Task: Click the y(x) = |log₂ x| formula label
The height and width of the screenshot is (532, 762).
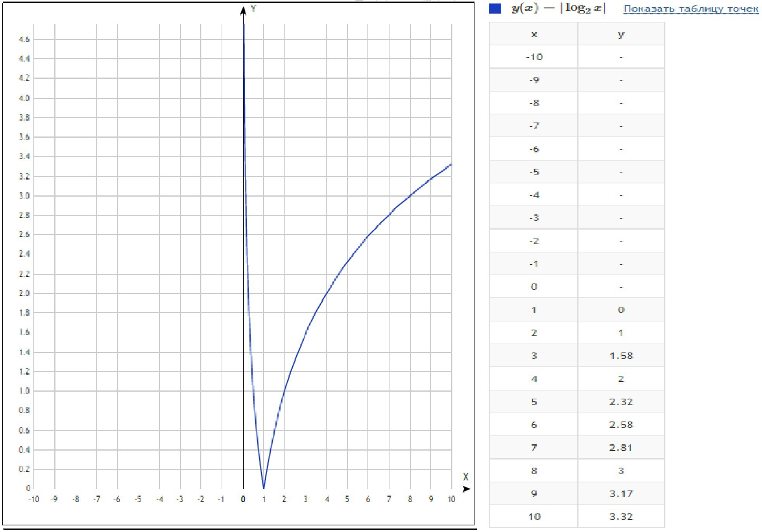Action: point(558,9)
